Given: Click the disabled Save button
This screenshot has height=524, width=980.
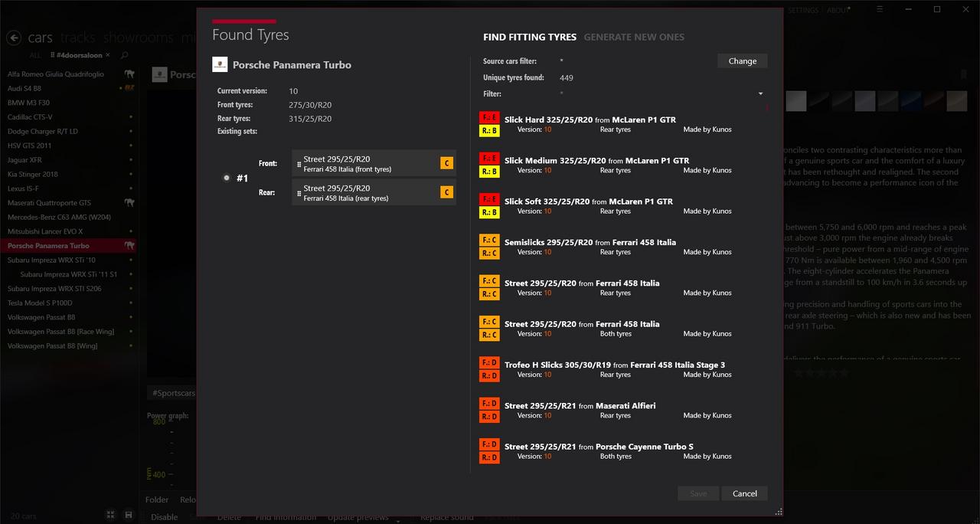Looking at the screenshot, I should (698, 493).
